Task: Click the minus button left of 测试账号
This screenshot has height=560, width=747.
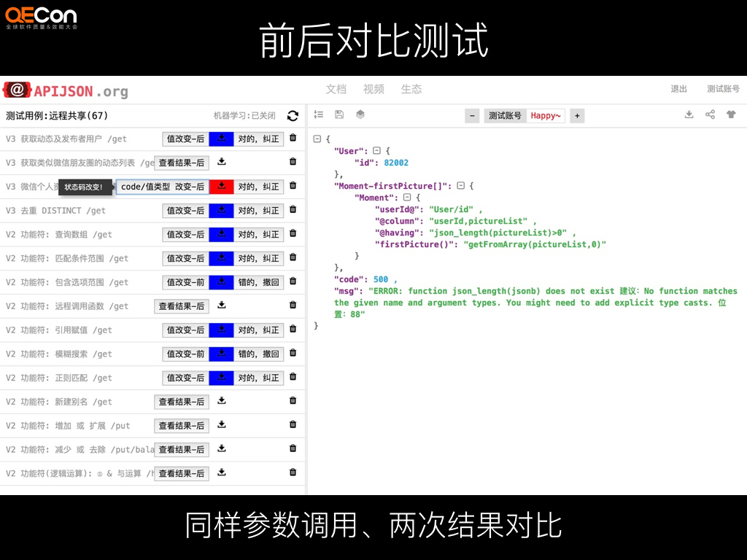Action: [x=472, y=115]
